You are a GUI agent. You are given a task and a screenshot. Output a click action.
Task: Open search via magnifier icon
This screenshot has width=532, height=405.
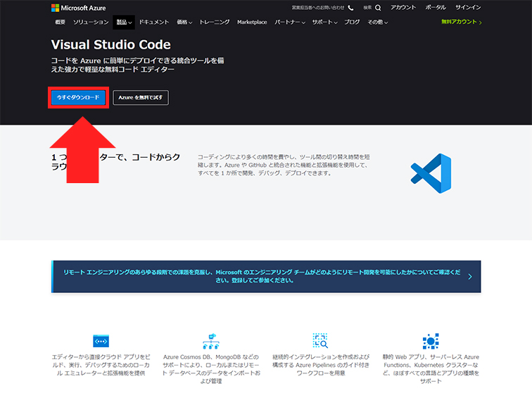[378, 8]
